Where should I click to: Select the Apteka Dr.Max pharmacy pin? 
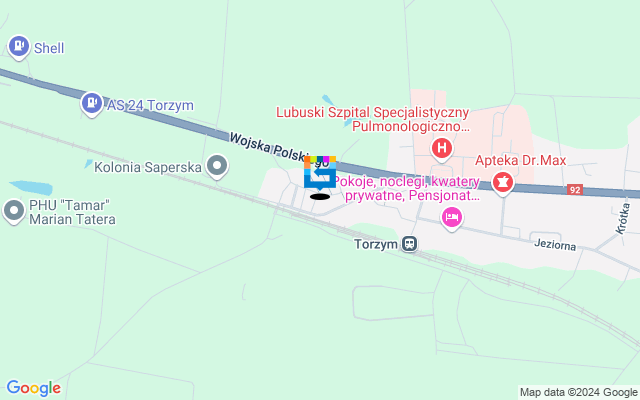point(502,183)
